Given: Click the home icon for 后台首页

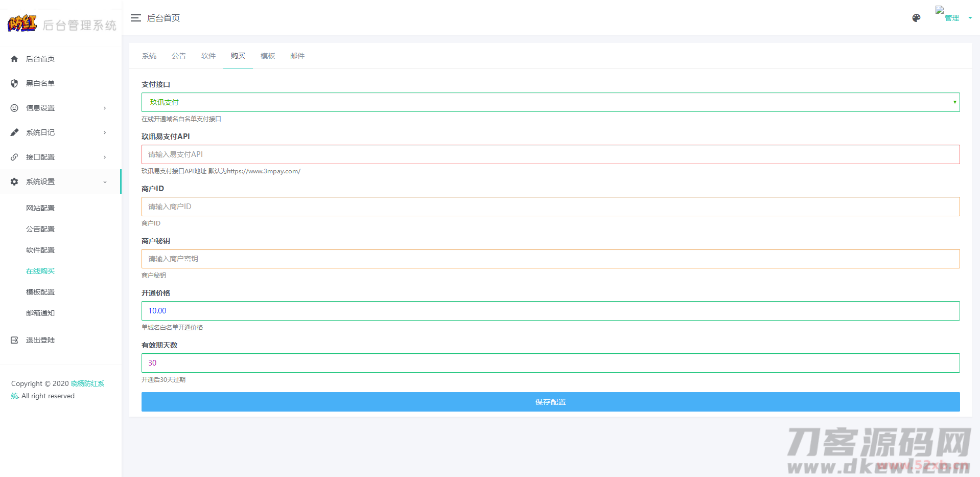Looking at the screenshot, I should point(14,59).
